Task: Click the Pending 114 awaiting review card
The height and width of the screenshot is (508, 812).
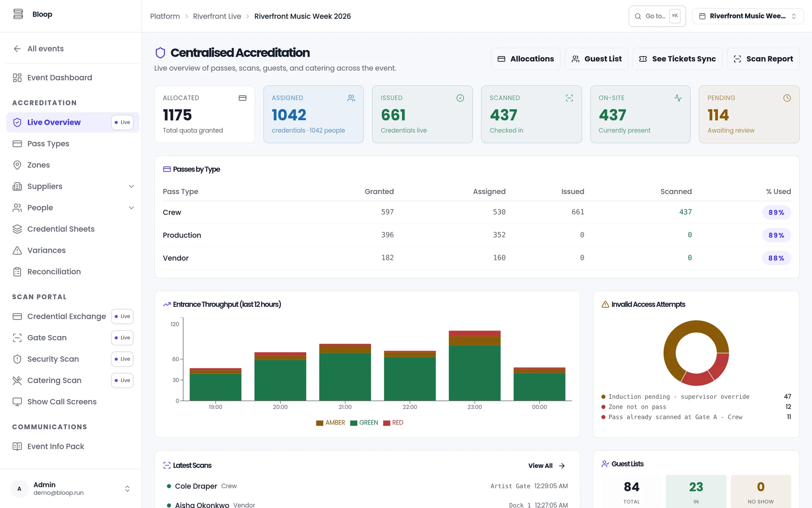Action: pos(749,114)
